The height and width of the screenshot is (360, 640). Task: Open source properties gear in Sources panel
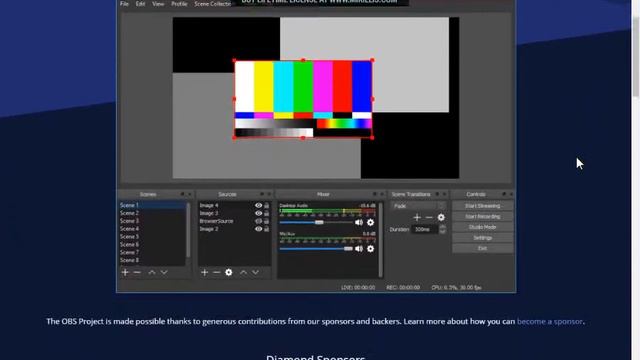pyautogui.click(x=229, y=272)
